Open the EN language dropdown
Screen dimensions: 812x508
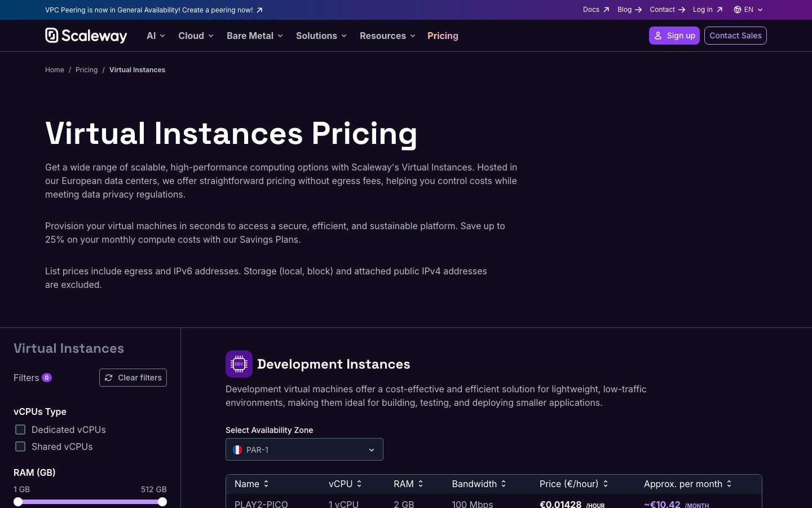(x=748, y=10)
